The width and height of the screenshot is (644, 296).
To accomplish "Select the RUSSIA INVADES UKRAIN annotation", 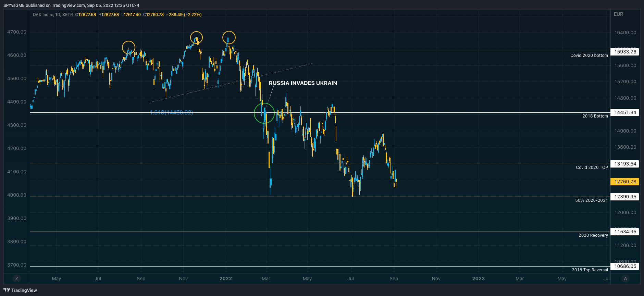I will 303,83.
